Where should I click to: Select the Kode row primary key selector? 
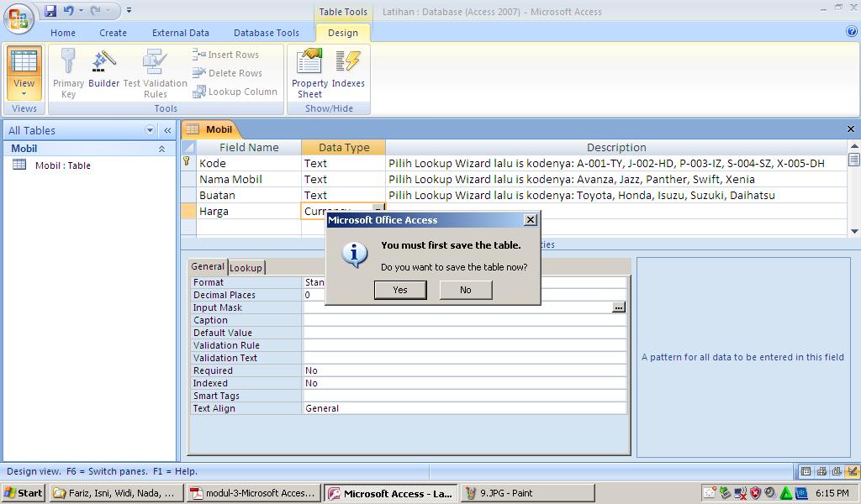(x=188, y=163)
